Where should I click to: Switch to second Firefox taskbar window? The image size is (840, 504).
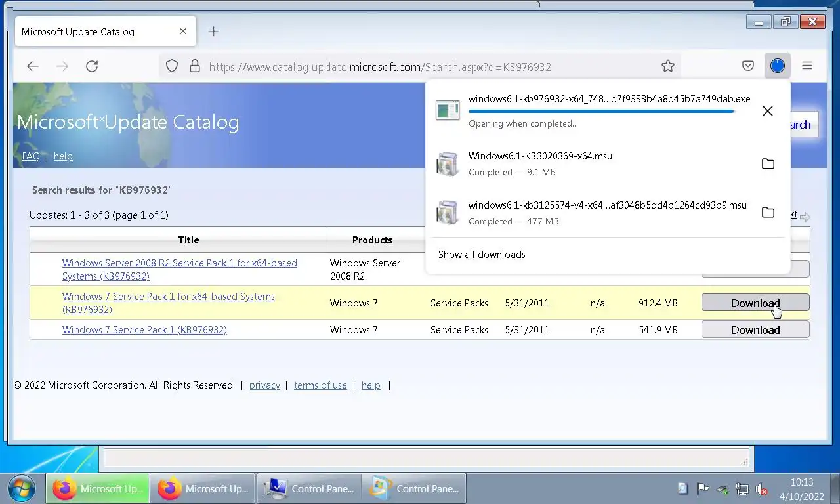pyautogui.click(x=203, y=488)
